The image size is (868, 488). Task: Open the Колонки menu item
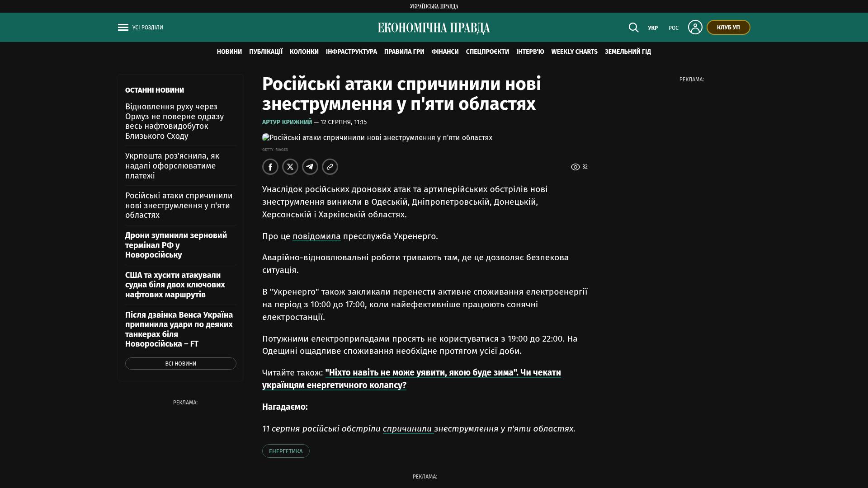tap(304, 52)
